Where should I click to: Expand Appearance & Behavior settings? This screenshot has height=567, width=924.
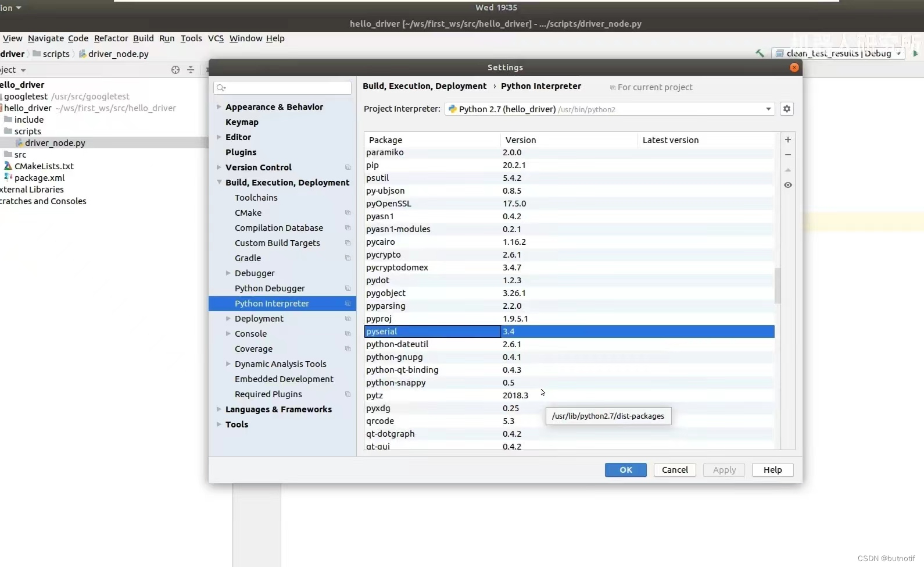click(x=219, y=107)
